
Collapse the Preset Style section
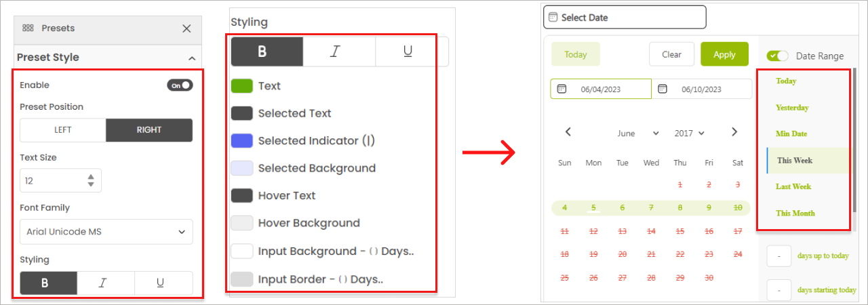pyautogui.click(x=192, y=58)
